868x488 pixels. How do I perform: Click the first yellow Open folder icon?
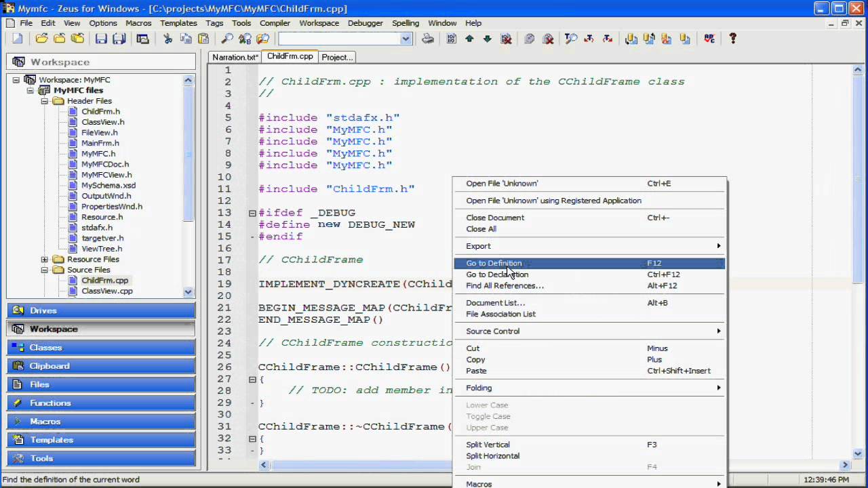pyautogui.click(x=41, y=39)
